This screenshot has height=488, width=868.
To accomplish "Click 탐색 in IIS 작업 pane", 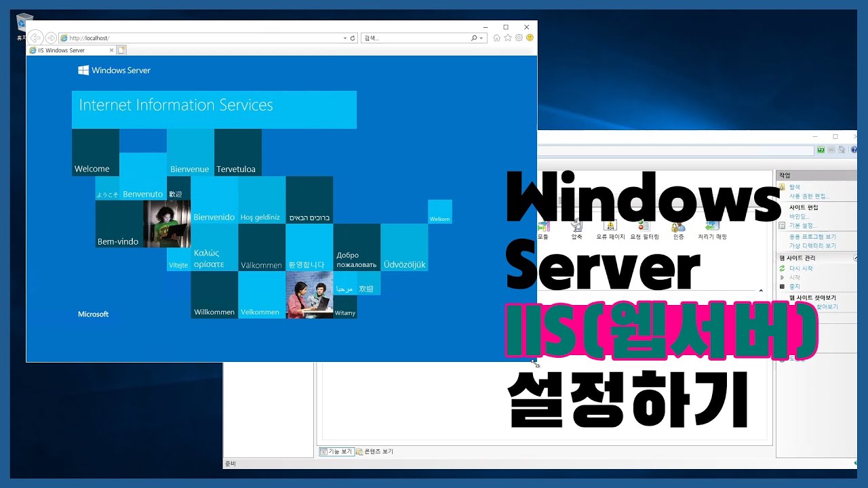I will [795, 187].
